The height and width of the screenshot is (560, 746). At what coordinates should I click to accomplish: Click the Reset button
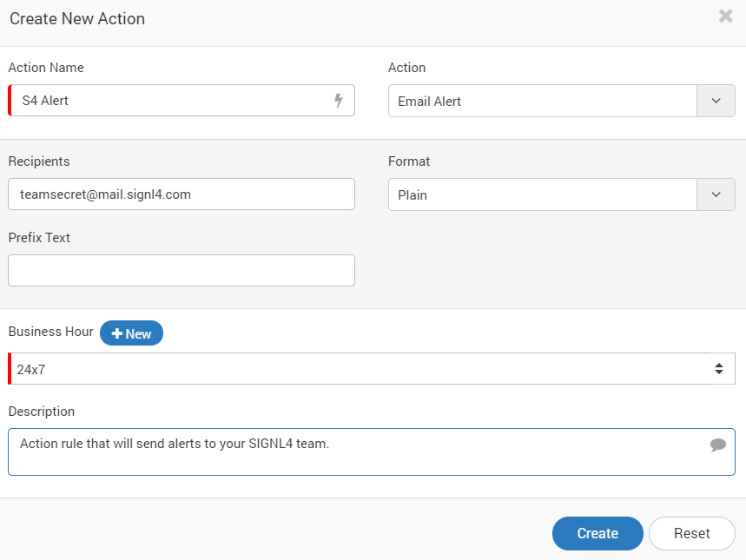[692, 533]
